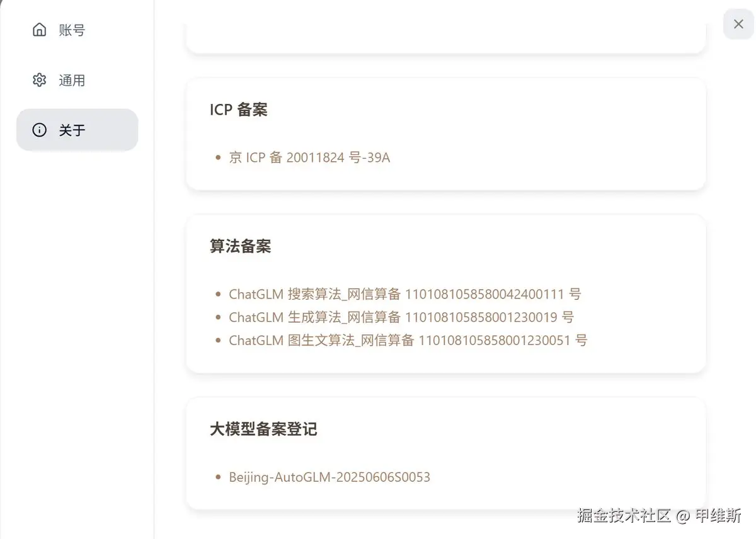Click the bullet before ChatGLM 搜索算法
756x539 pixels.
pos(217,293)
